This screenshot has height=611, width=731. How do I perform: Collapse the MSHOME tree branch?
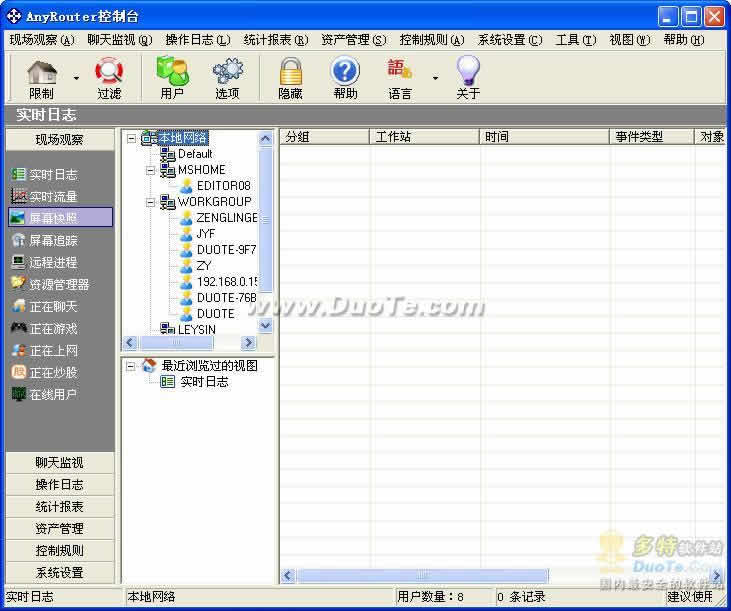tap(150, 170)
